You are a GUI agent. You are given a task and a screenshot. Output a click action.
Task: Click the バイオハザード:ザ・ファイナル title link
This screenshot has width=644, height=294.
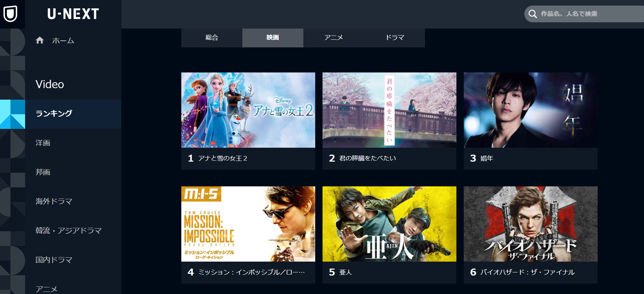(528, 272)
